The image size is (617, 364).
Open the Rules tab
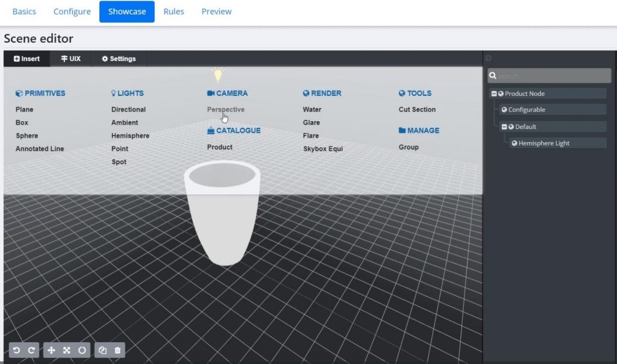click(174, 11)
